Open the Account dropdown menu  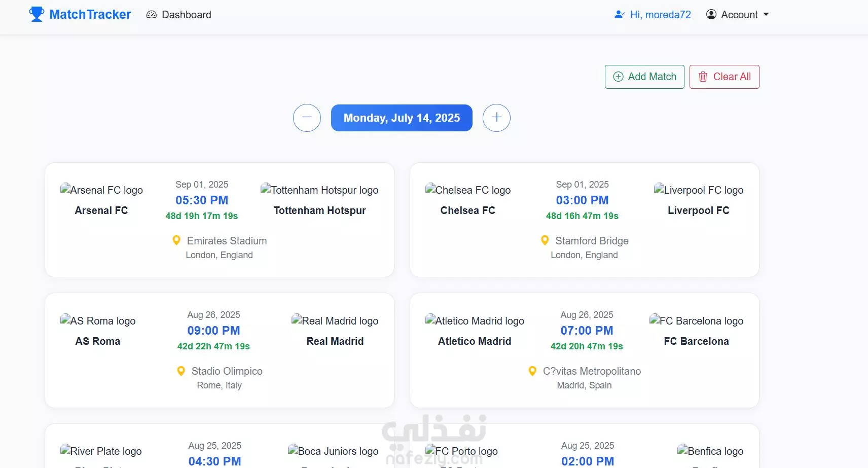(x=738, y=15)
